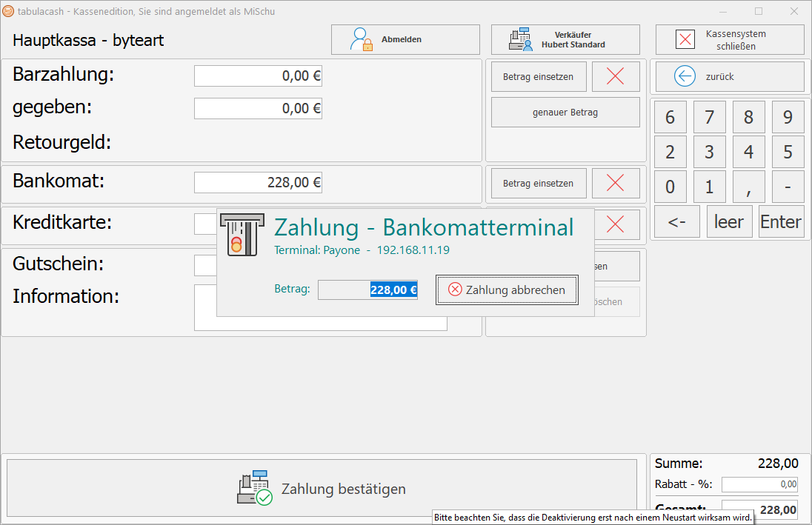
Task: Select Zahlung abbrechen in the dialog
Action: pyautogui.click(x=507, y=290)
